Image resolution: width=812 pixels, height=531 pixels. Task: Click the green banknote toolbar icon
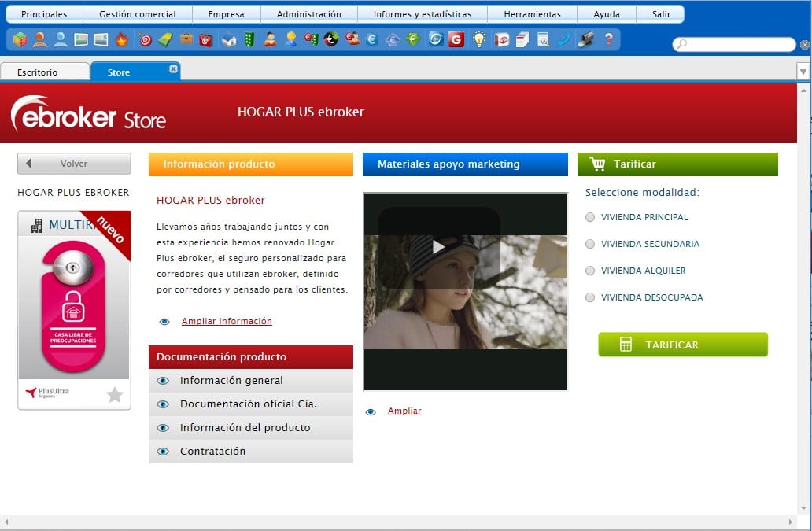pyautogui.click(x=166, y=40)
